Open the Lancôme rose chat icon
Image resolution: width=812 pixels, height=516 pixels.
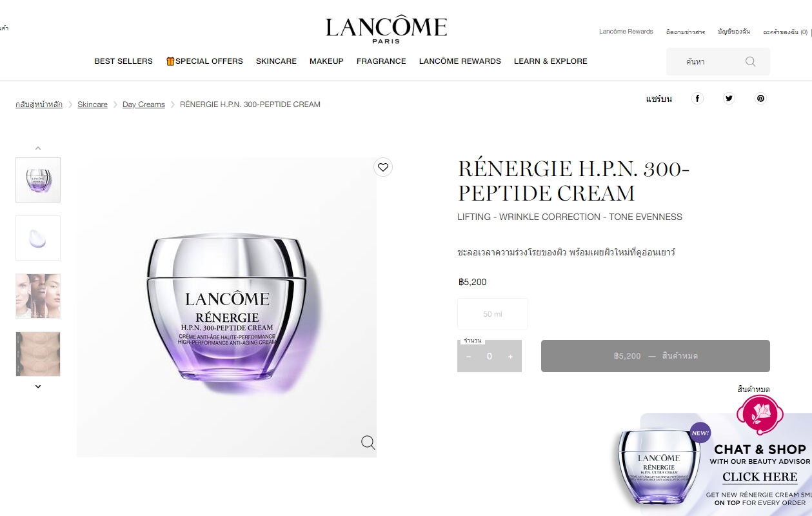click(x=760, y=415)
